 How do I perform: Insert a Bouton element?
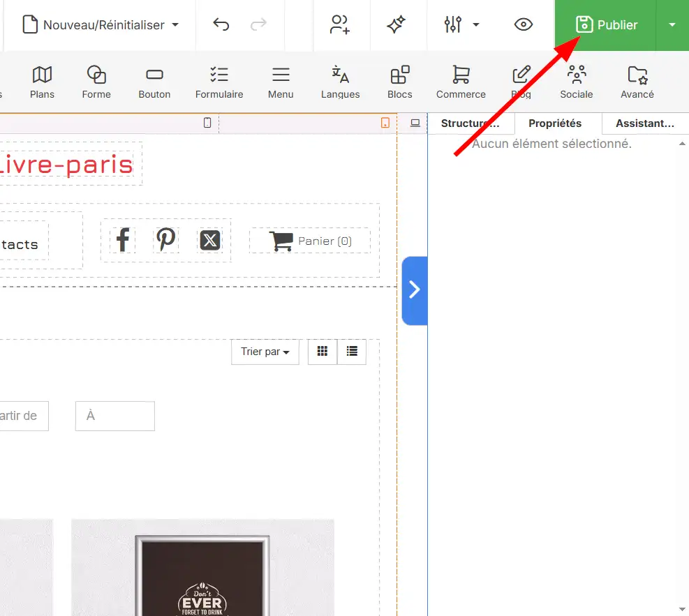tap(154, 82)
